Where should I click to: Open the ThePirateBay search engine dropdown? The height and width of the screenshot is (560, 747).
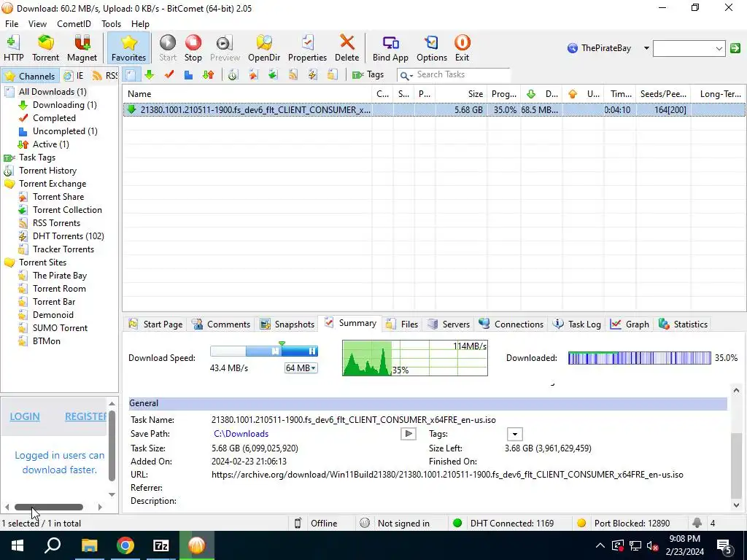point(646,48)
